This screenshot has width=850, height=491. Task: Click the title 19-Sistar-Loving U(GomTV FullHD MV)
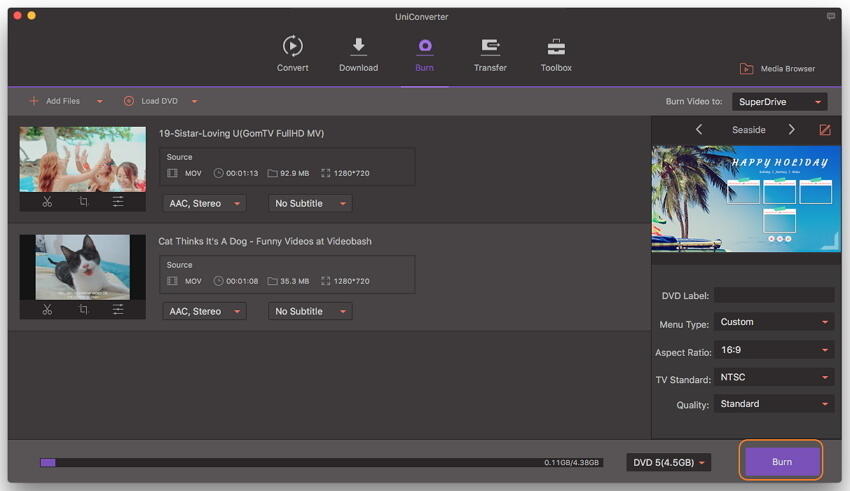coord(241,133)
